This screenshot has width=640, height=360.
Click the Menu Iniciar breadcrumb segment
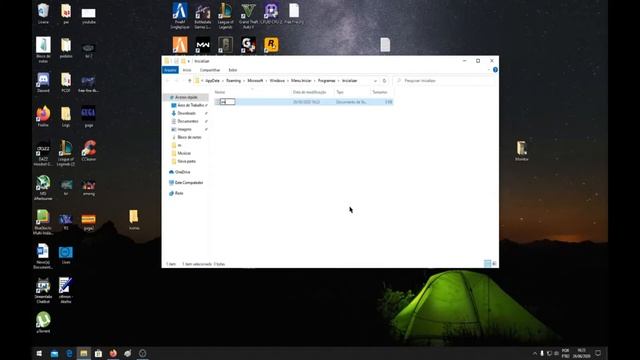301,81
